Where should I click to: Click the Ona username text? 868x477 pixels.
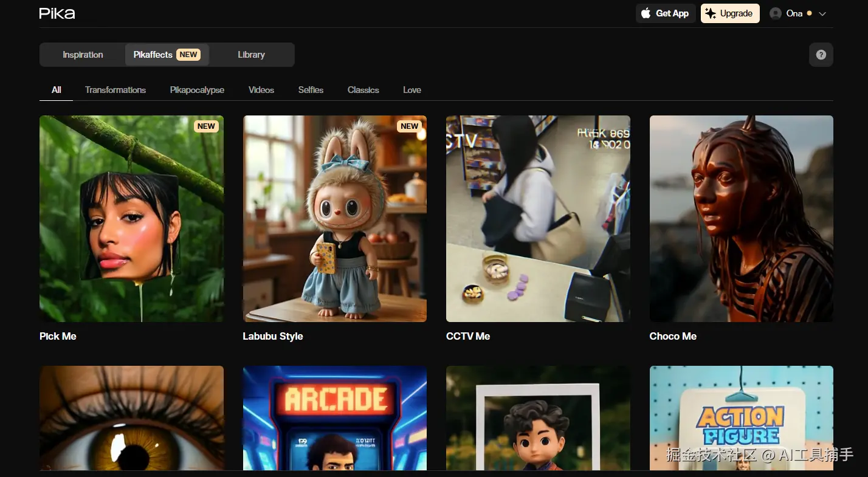tap(794, 13)
